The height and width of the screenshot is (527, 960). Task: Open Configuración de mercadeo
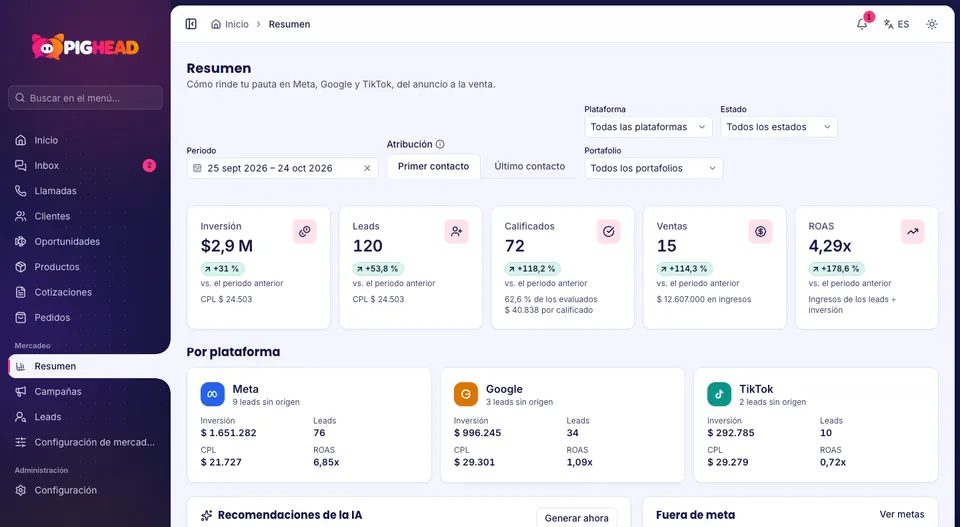pyautogui.click(x=85, y=442)
